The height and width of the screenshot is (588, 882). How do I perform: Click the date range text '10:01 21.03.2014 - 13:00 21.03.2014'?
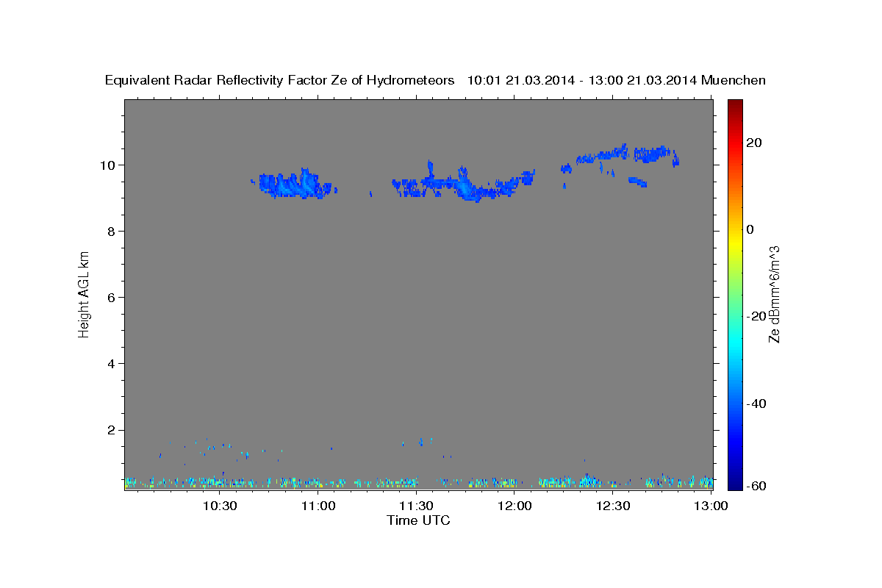[582, 80]
